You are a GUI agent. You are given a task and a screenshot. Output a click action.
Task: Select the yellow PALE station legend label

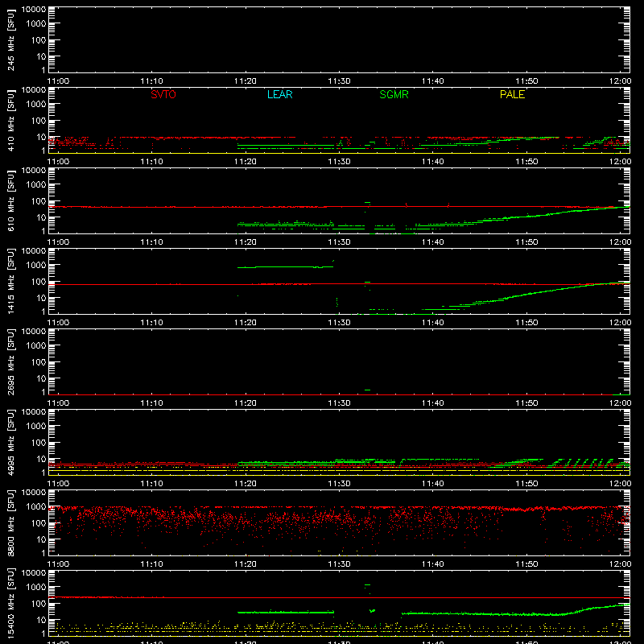(512, 94)
